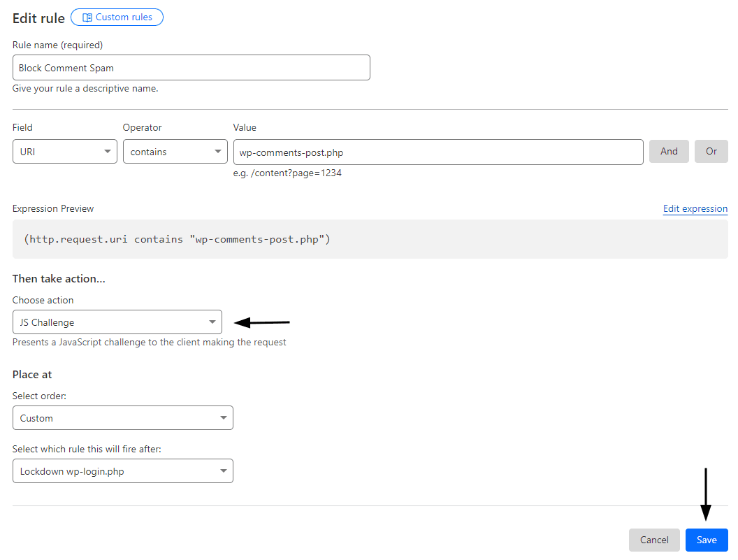The width and height of the screenshot is (738, 560).
Task: Open the Edit expression link
Action: (x=695, y=208)
